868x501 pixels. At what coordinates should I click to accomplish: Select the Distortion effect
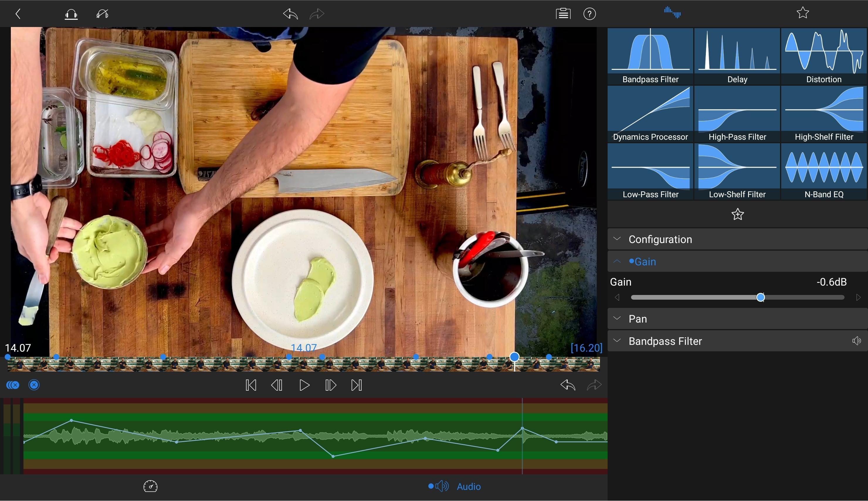coord(824,56)
